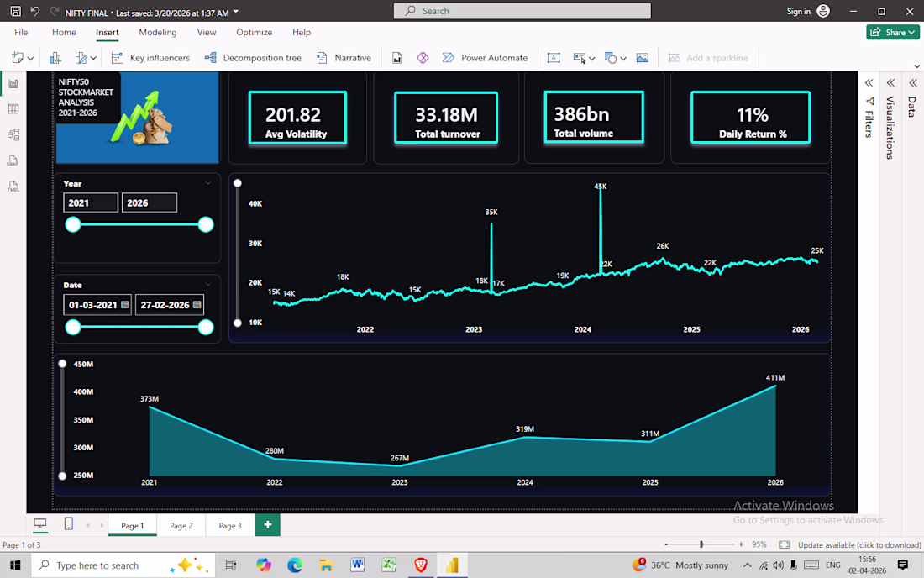Insert a Narrative visual
The image size is (924, 578).
click(344, 58)
